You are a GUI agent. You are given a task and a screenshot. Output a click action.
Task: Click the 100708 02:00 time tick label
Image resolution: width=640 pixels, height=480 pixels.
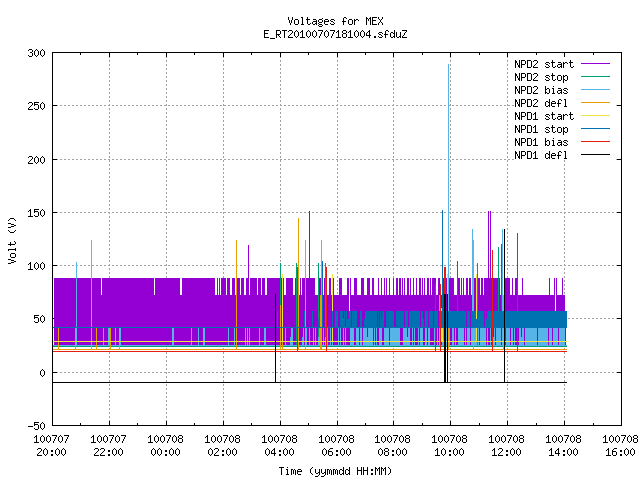[222, 446]
